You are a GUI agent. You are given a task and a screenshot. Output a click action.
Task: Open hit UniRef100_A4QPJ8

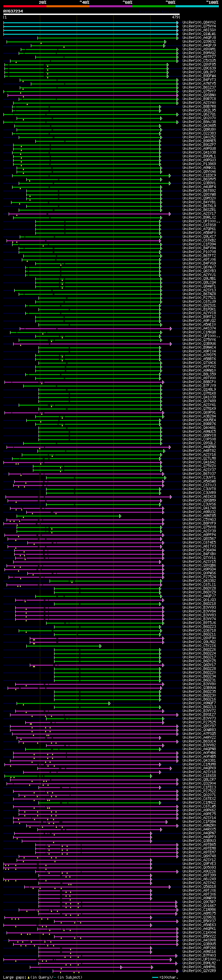[x=199, y=38]
